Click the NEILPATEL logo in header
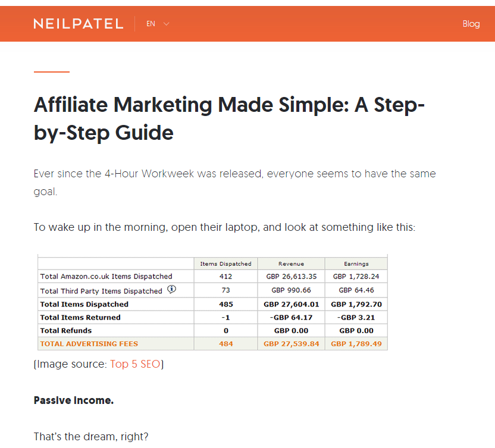Image resolution: width=495 pixels, height=448 pixels. pyautogui.click(x=78, y=24)
